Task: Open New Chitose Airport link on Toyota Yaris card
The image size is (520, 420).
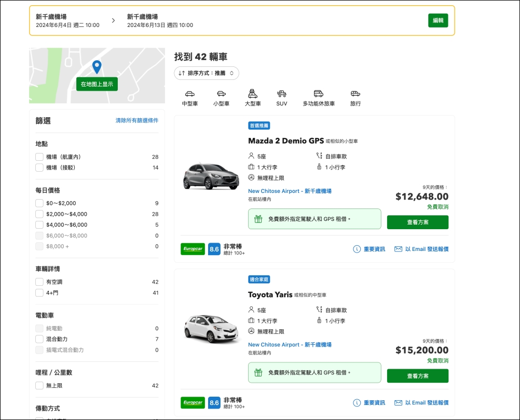Action: [x=290, y=345]
